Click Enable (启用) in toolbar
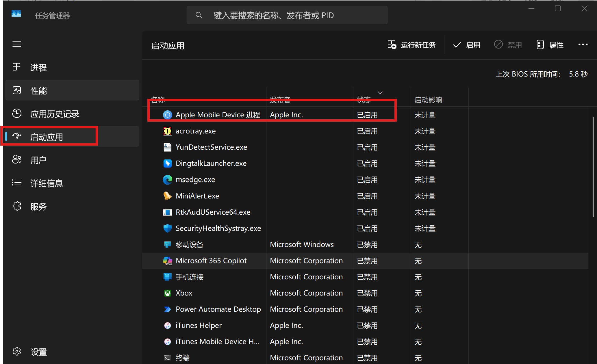597x364 pixels. [x=466, y=45]
